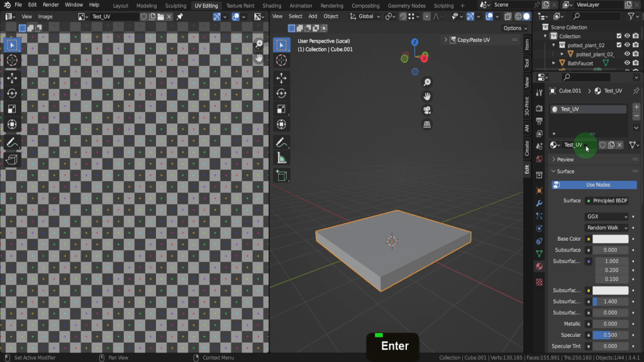
Task: Switch to orthographic view with the grid icon
Action: (x=427, y=124)
